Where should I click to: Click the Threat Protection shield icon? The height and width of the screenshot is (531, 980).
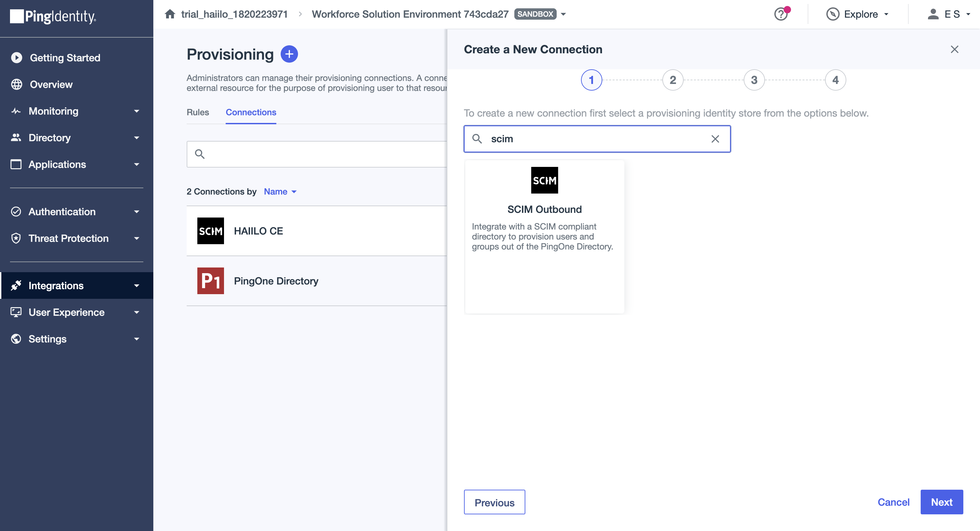[16, 238]
